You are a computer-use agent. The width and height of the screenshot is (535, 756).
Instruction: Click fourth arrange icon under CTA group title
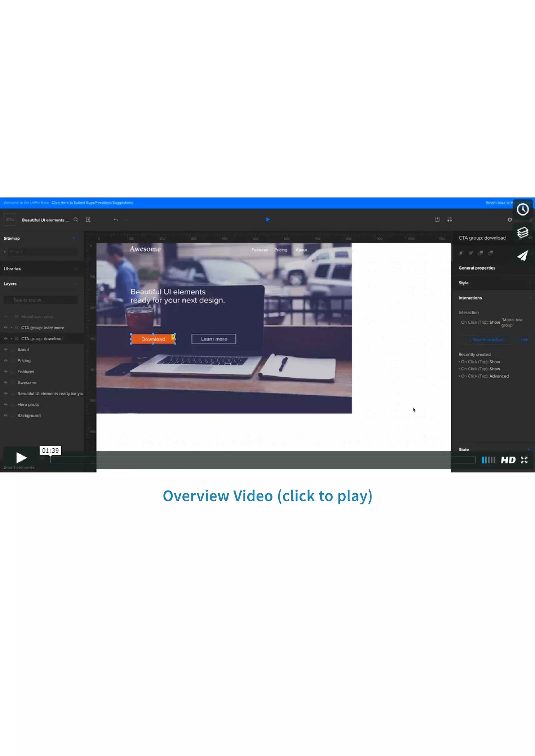(491, 253)
